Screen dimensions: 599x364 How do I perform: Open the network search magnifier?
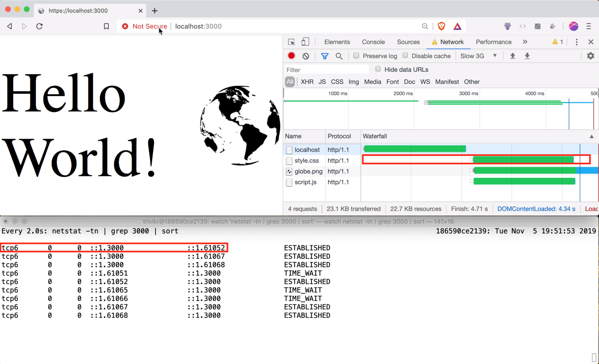coord(339,56)
